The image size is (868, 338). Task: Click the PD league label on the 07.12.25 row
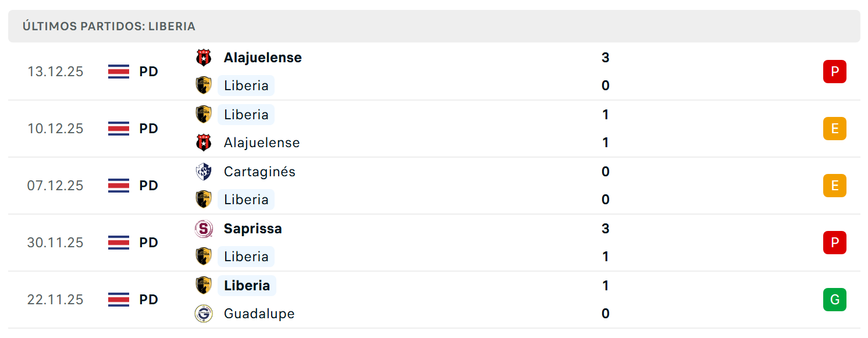(x=149, y=186)
